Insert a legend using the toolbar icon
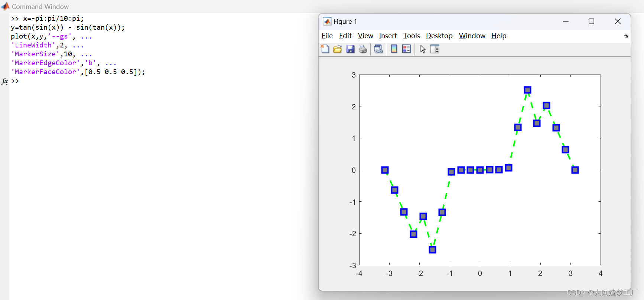 point(407,49)
